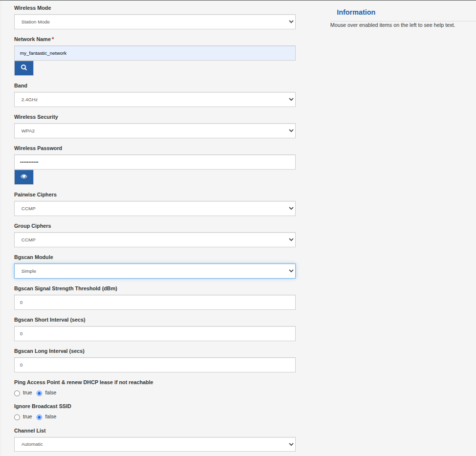The height and width of the screenshot is (456, 476).
Task: Scan for available networks using magnifier icon
Action: [23, 68]
